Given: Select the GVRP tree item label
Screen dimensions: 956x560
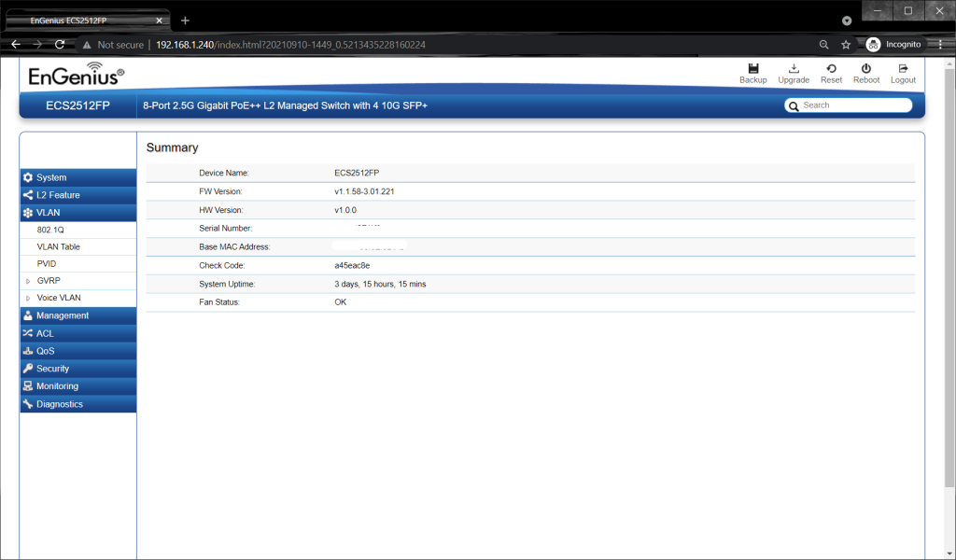Looking at the screenshot, I should point(49,281).
